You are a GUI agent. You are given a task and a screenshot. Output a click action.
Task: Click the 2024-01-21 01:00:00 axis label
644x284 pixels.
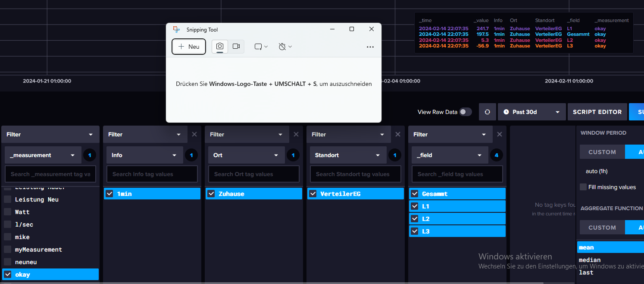pyautogui.click(x=47, y=81)
